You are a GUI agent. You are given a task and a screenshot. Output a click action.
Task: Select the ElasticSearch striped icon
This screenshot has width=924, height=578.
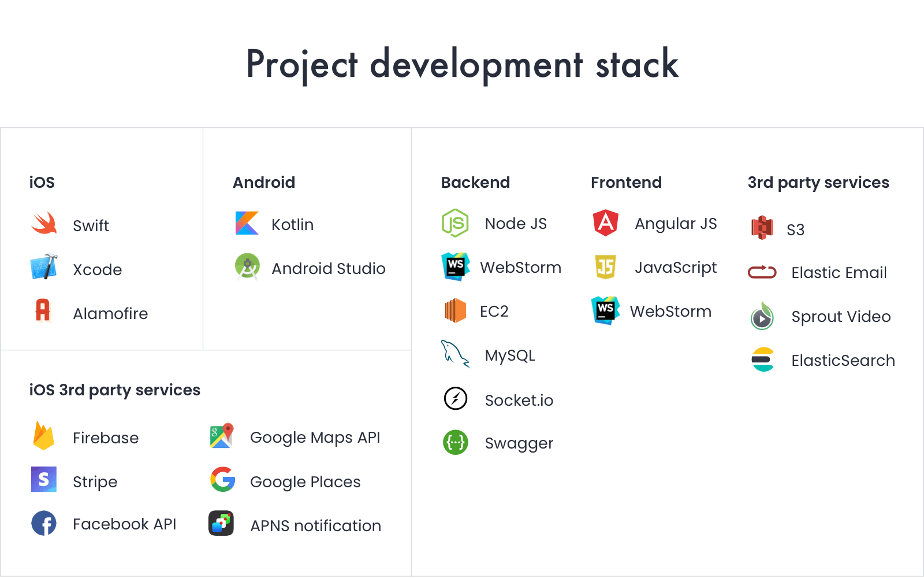pyautogui.click(x=763, y=360)
